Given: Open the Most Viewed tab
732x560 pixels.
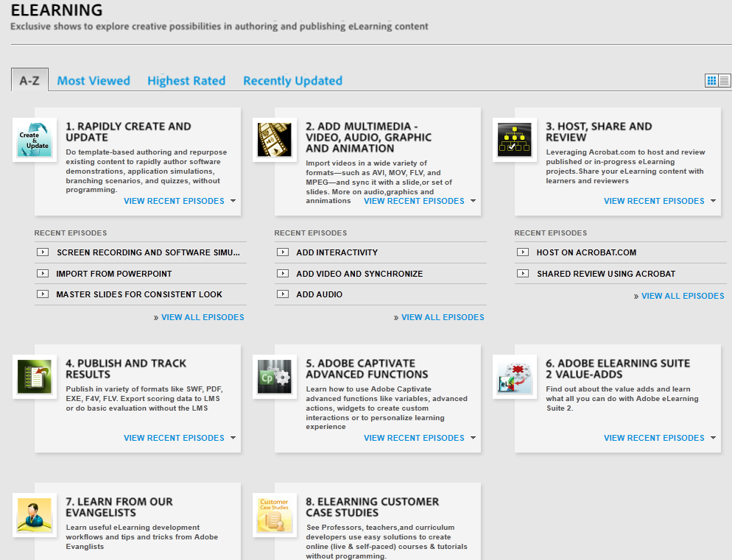Looking at the screenshot, I should point(94,81).
